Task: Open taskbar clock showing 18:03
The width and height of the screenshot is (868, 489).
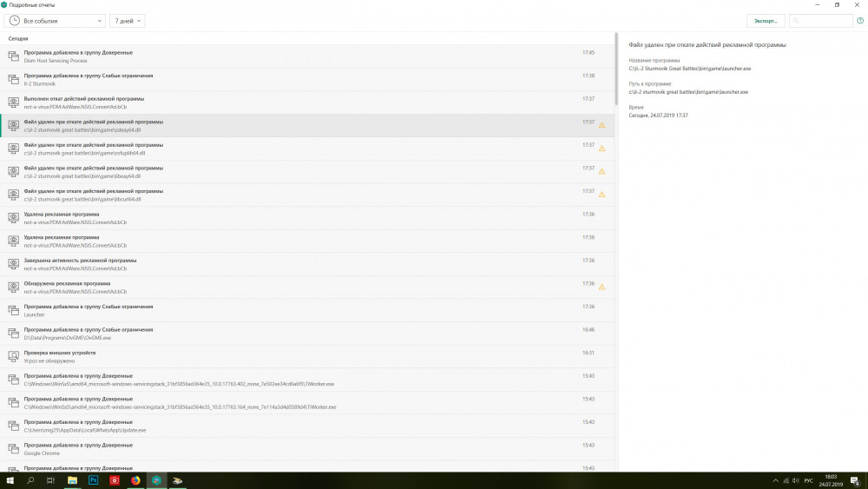Action: pyautogui.click(x=831, y=480)
